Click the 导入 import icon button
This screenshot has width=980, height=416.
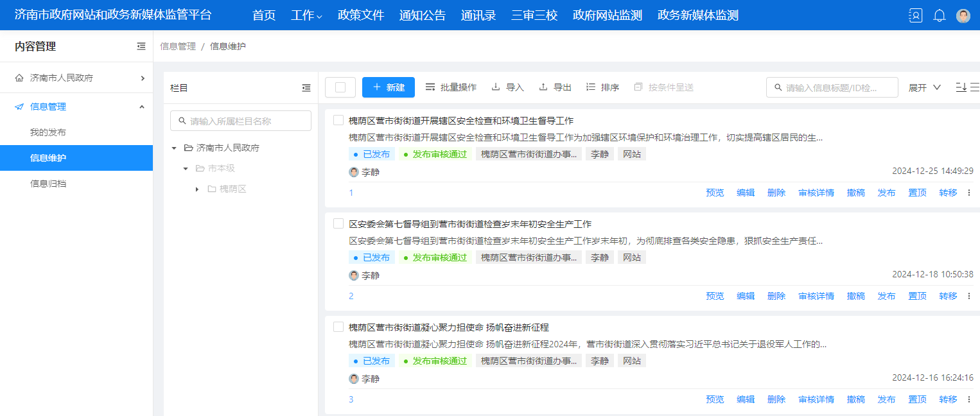click(507, 87)
